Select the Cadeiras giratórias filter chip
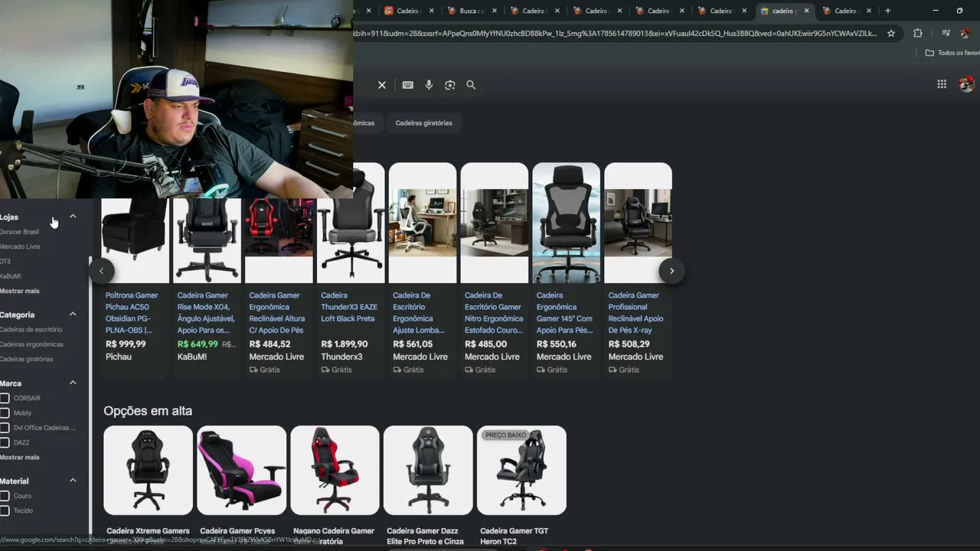The image size is (980, 551). [423, 123]
